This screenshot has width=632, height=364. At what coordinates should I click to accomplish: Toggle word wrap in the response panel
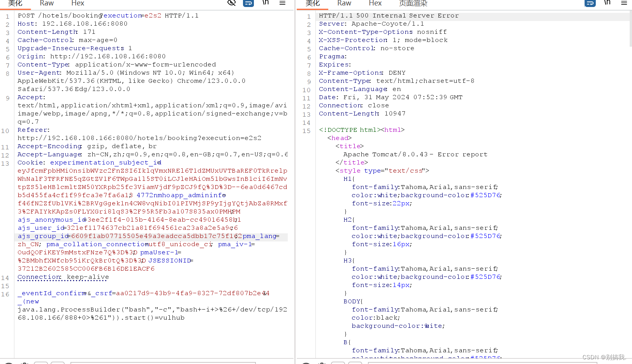click(590, 3)
